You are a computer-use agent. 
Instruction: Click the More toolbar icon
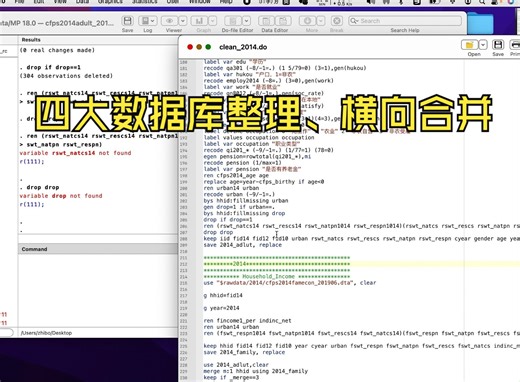click(307, 21)
